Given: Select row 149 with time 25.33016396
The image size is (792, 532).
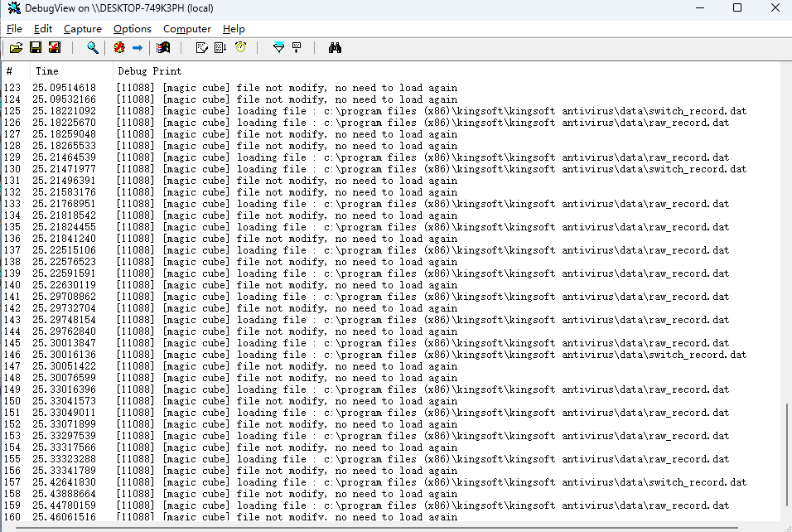Looking at the screenshot, I should 392,389.
